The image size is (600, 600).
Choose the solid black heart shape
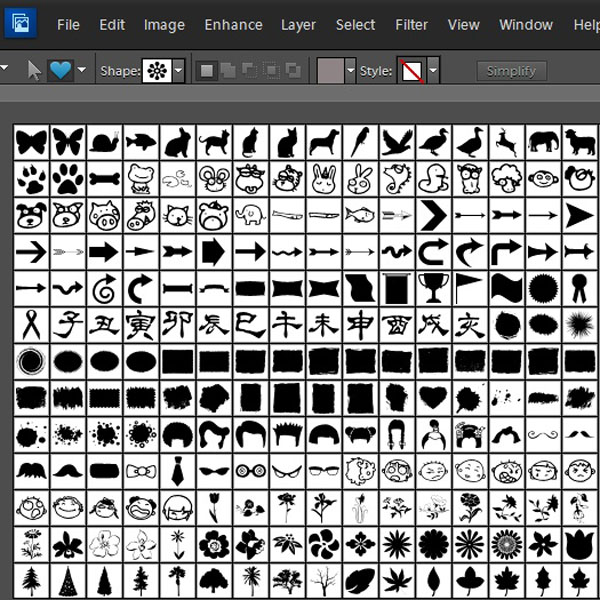(433, 397)
